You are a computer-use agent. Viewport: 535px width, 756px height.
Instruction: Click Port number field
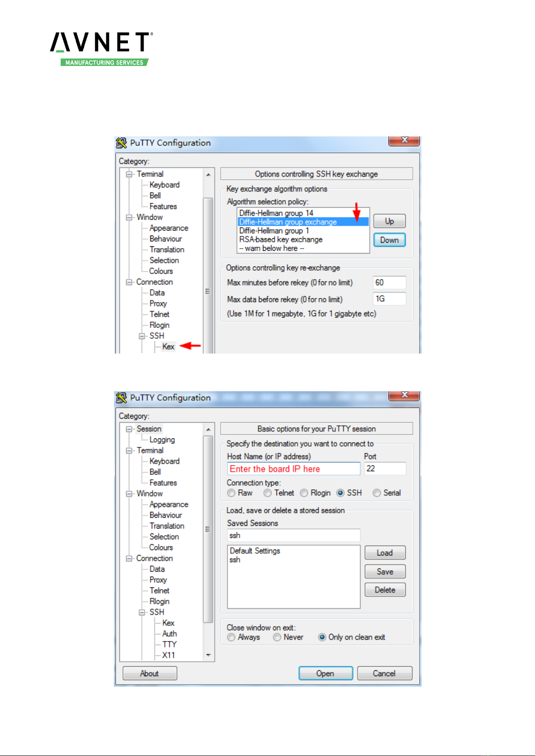tap(385, 469)
